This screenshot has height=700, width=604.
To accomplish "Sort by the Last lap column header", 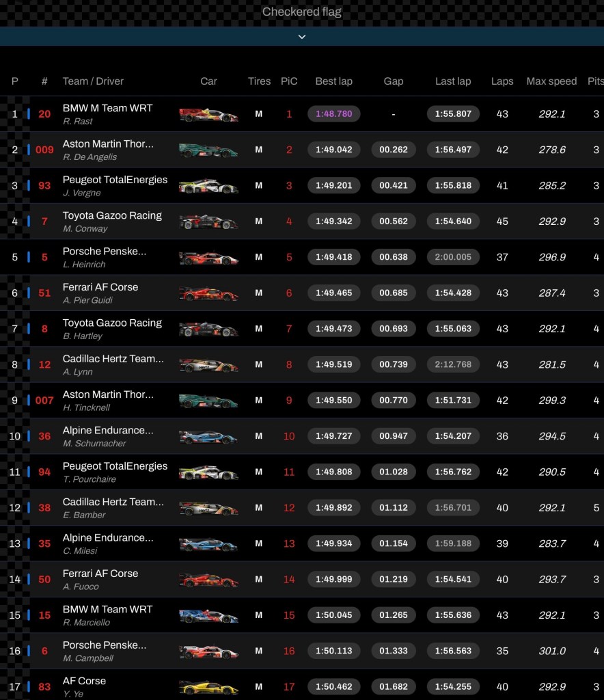I will [453, 81].
